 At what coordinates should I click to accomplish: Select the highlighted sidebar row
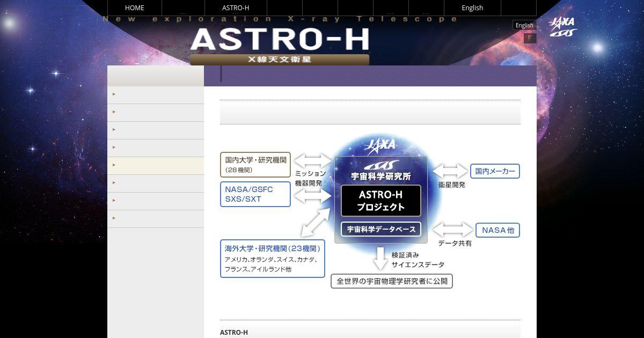156,165
